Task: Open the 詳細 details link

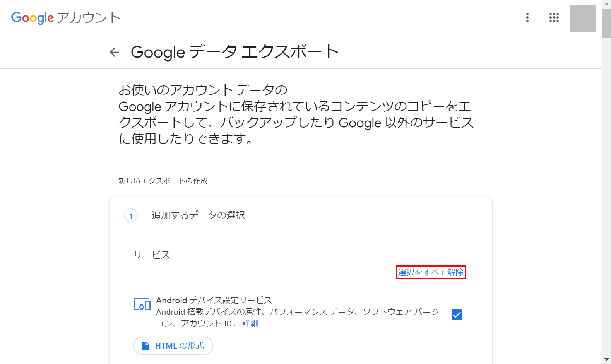Action: 250,323
